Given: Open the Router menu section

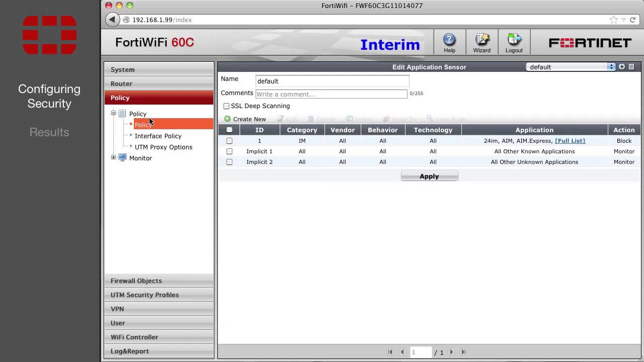Looking at the screenshot, I should 159,83.
